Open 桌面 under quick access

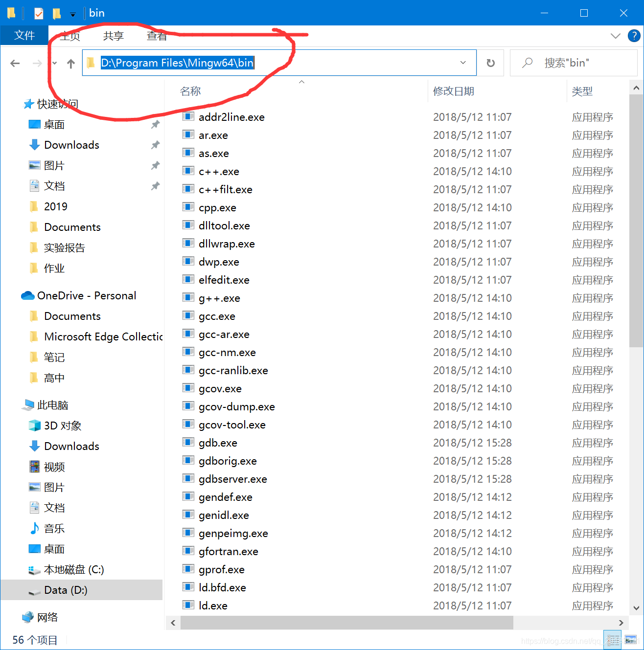(x=54, y=124)
